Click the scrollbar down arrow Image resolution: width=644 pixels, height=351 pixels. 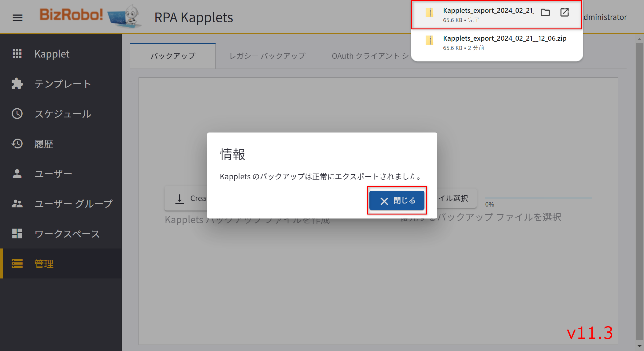(x=639, y=346)
